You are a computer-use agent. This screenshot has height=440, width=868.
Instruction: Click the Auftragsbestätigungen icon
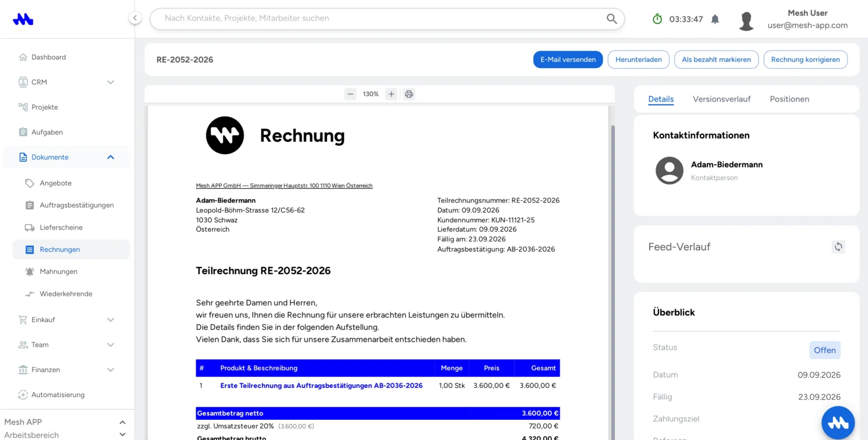(x=30, y=205)
